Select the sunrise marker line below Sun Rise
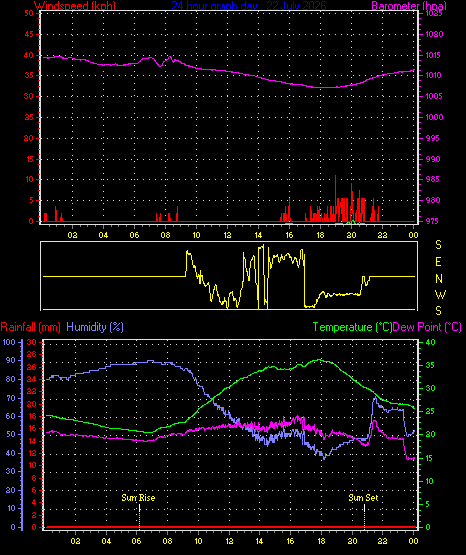Viewport: 466px width, 555px height. (139, 516)
